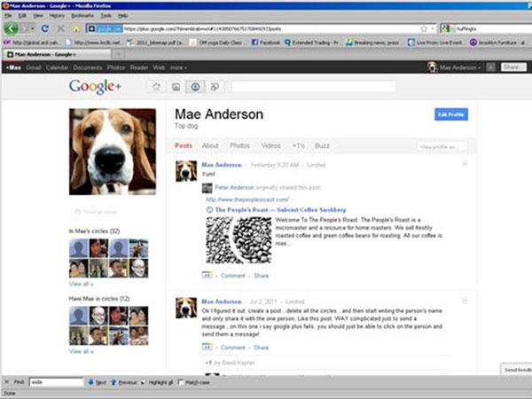Click the Google+ home stream icon

click(x=158, y=87)
